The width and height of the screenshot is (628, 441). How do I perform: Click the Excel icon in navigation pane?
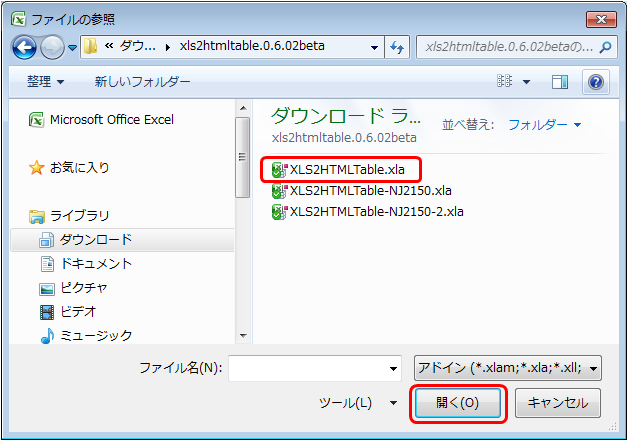36,120
